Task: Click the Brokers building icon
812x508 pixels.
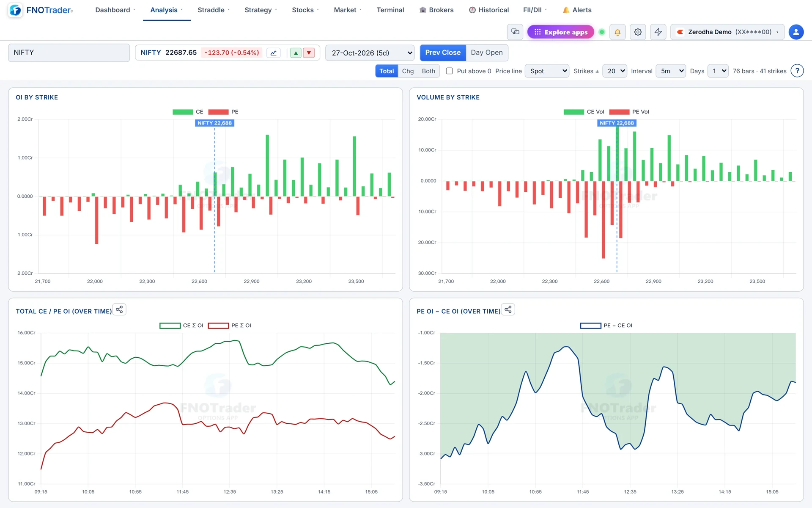Action: (x=422, y=10)
